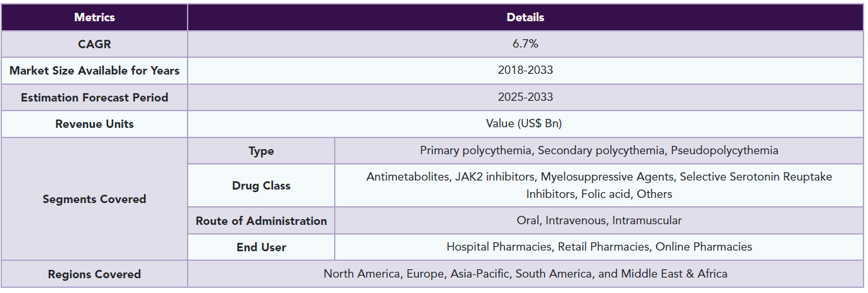868x293 pixels.
Task: Click the Value (US$ Bn) cell
Action: click(x=525, y=124)
